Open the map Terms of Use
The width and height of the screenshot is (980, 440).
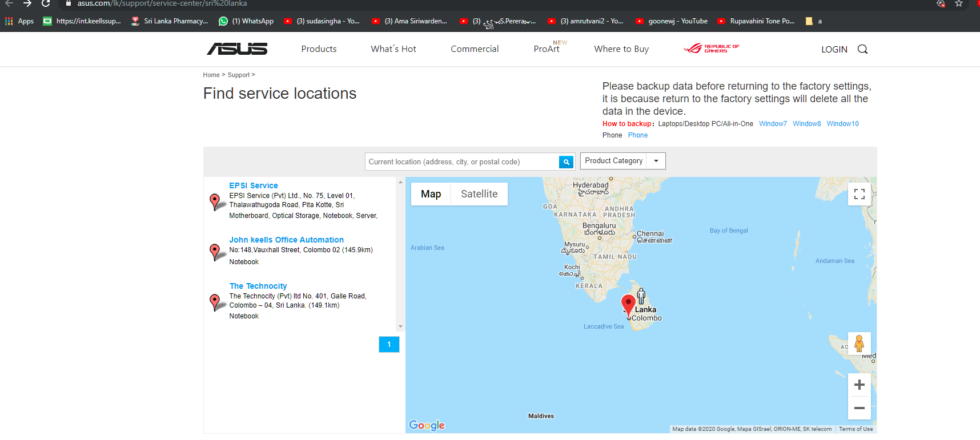856,429
